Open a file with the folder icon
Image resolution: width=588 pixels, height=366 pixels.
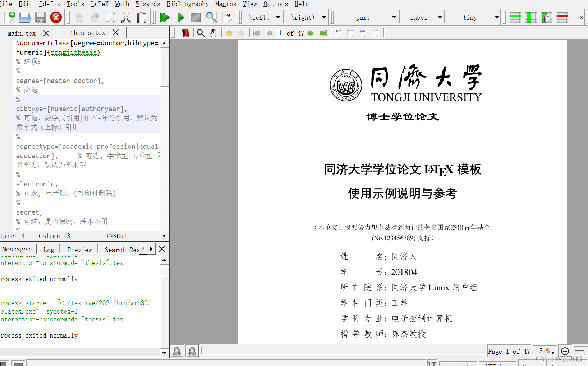tap(24, 17)
